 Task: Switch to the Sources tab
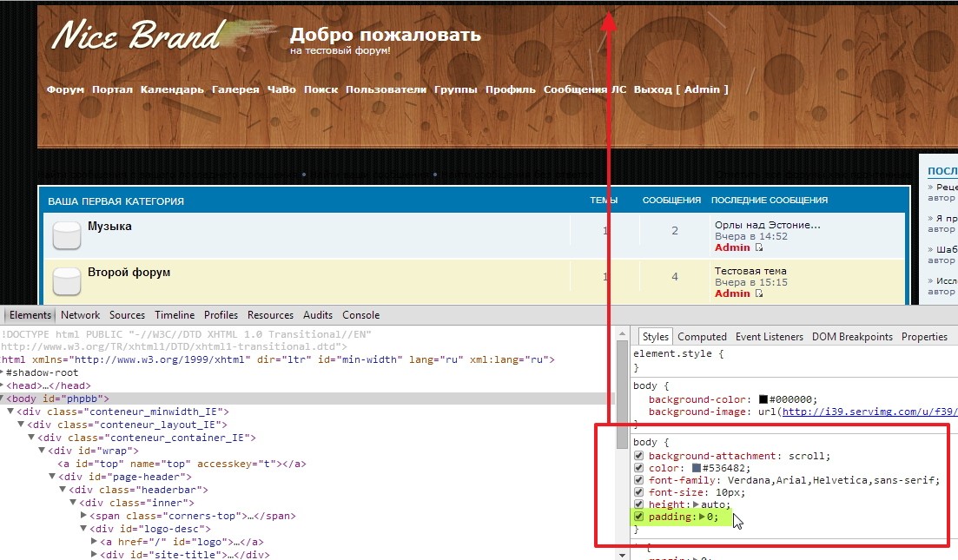click(127, 315)
